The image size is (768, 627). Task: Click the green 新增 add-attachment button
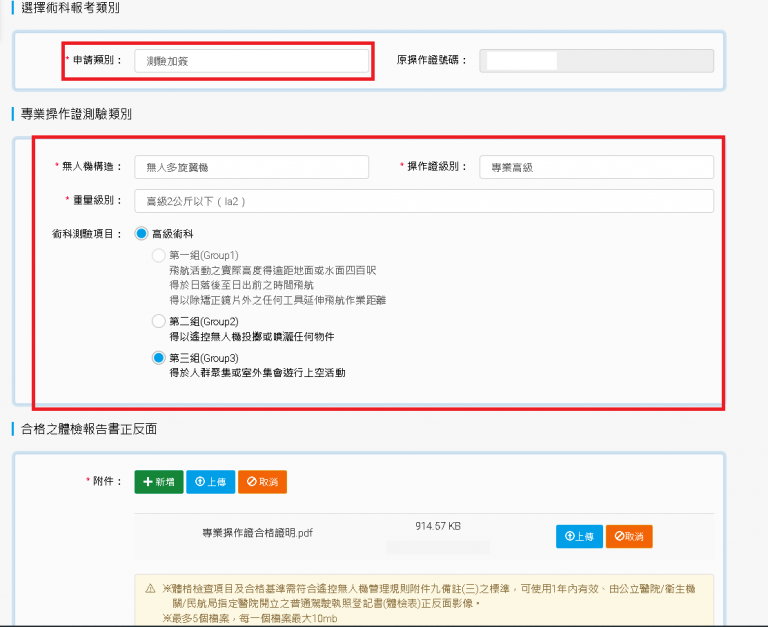[x=159, y=482]
